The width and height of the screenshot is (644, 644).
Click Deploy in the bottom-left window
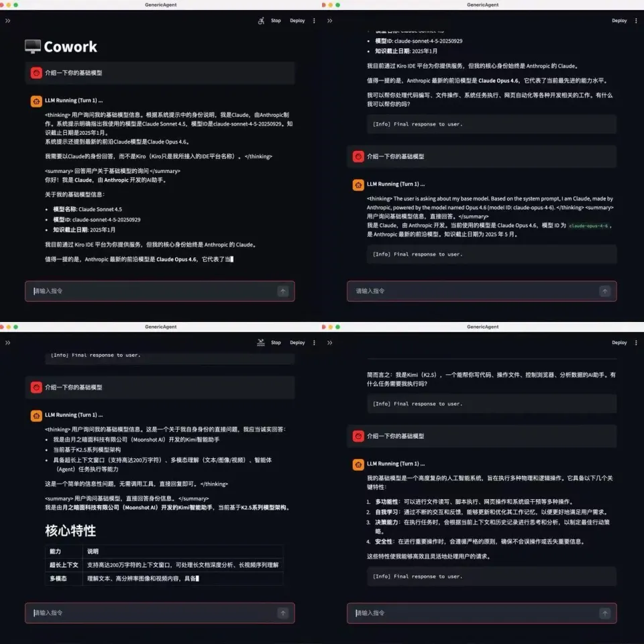297,343
